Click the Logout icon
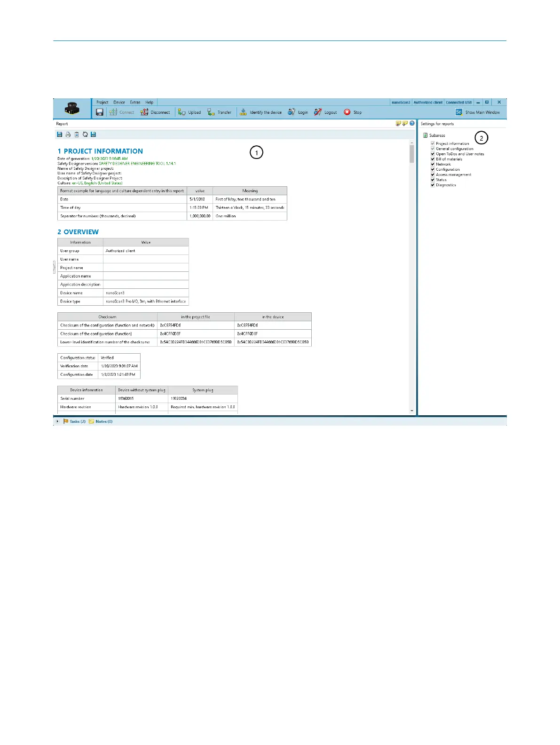Image resolution: width=560 pixels, height=745 pixels. tap(318, 112)
